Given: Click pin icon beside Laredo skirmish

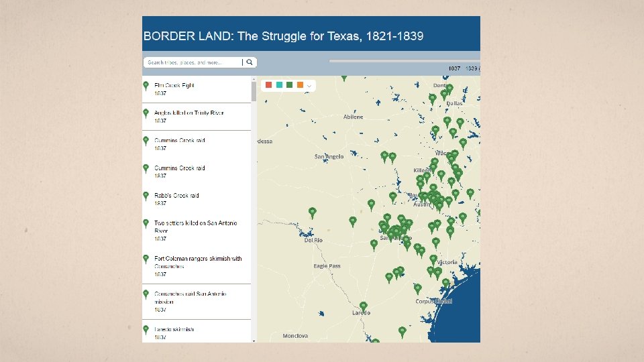Looking at the screenshot, I should (146, 330).
